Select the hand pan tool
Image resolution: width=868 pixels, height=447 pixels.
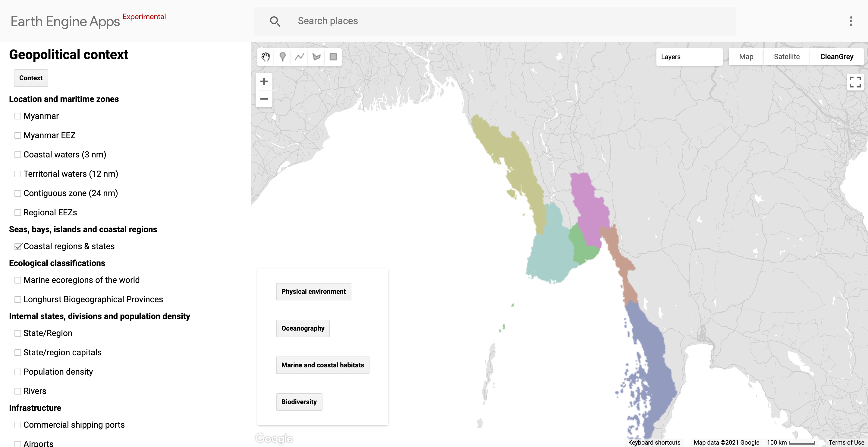(266, 57)
